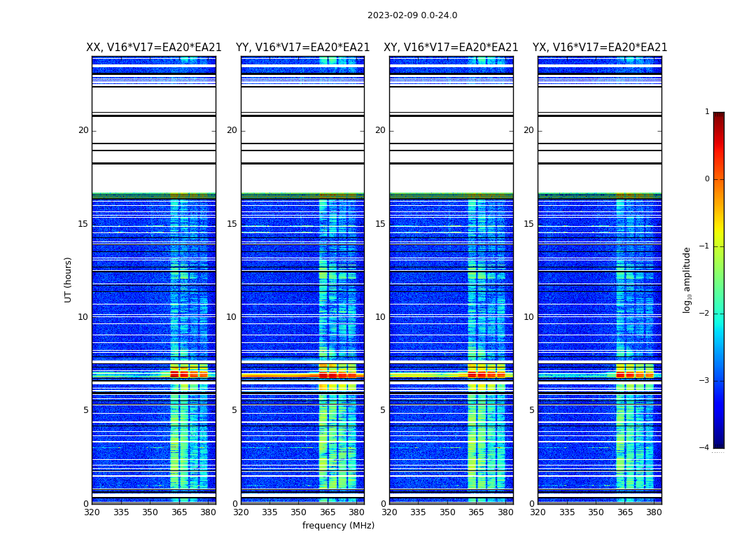Click the XY panel title text

click(451, 48)
